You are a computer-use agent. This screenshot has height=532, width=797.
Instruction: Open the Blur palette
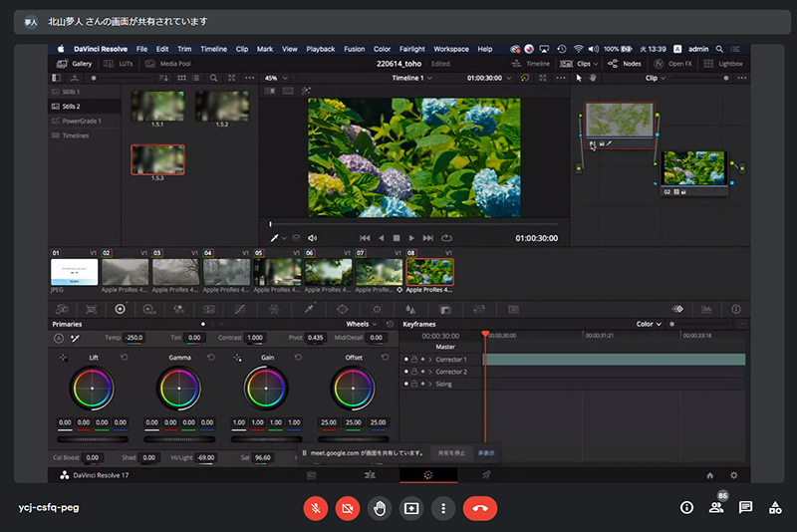[x=410, y=309]
